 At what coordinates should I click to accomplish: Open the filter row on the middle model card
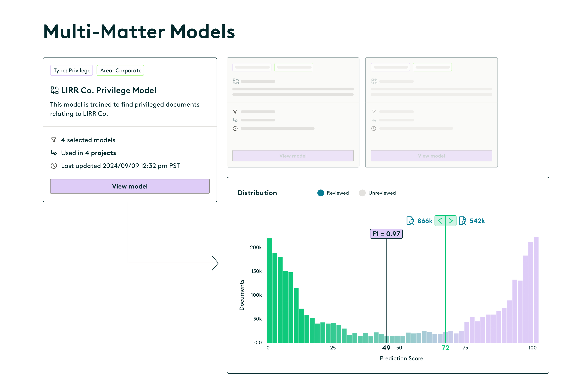coord(235,112)
